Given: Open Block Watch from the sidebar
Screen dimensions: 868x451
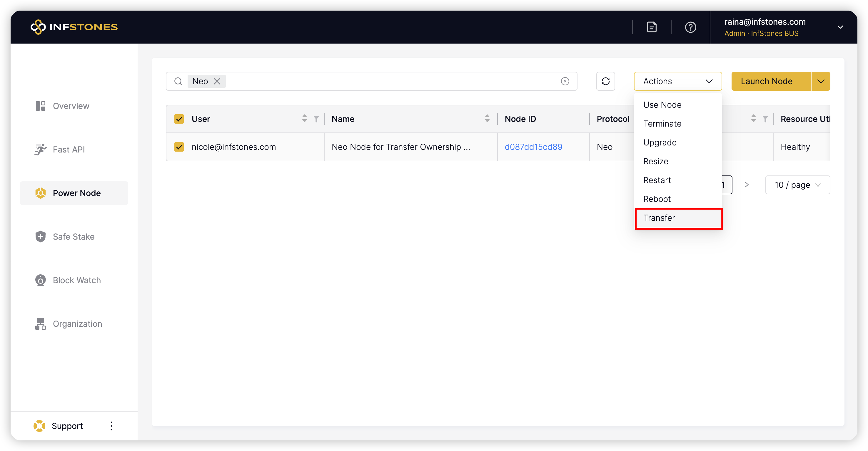Looking at the screenshot, I should [76, 280].
